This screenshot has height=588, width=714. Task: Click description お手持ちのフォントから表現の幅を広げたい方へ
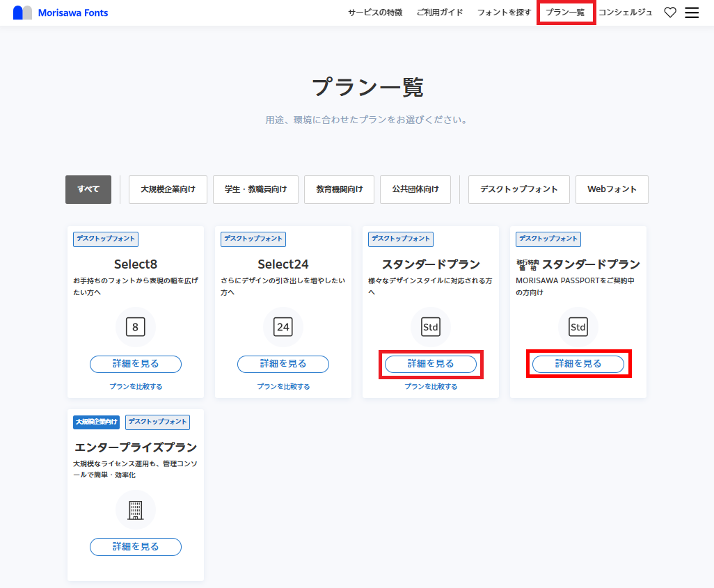click(x=136, y=287)
